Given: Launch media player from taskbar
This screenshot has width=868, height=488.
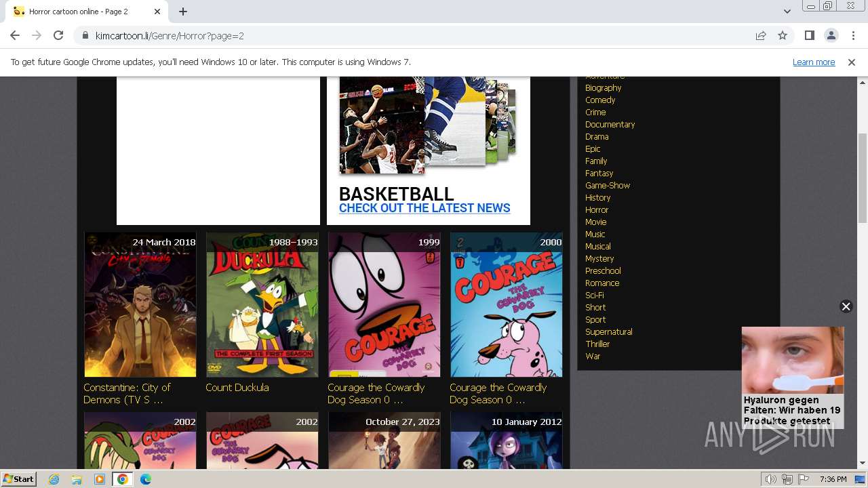Looking at the screenshot, I should pos(100,479).
